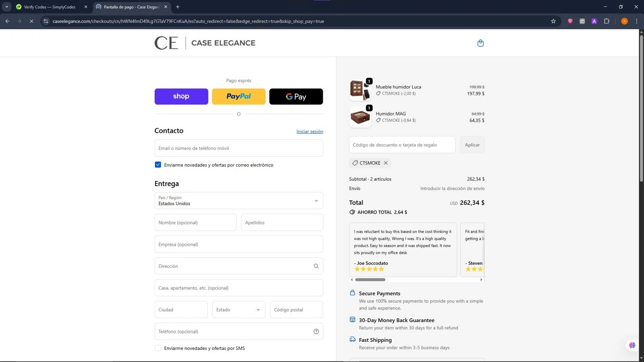Click the reviews horizontal scrollbar thumb
This screenshot has height=362, width=644.
(370, 280)
